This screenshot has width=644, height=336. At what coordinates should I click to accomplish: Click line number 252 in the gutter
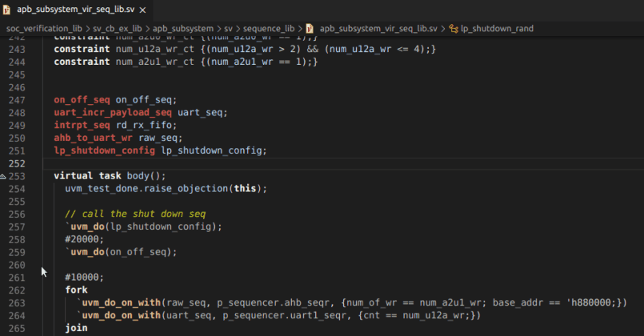[x=18, y=163]
